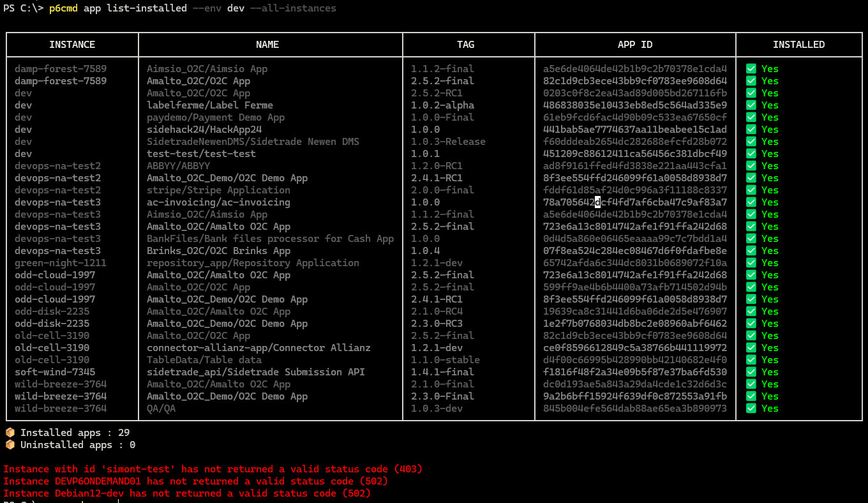Viewport: 868px width, 503px height.
Task: Click the 1.0.3-dev tag
Action: (x=437, y=409)
